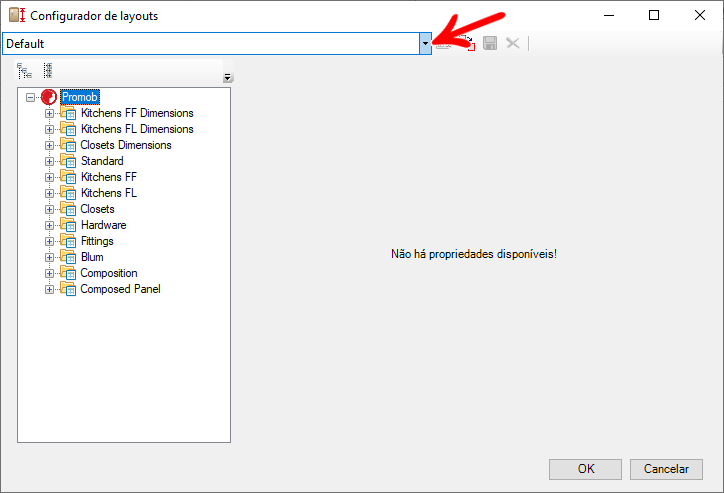724x493 pixels.
Task: Expand the Kitchens FF Dimensions node
Action: click(x=49, y=114)
